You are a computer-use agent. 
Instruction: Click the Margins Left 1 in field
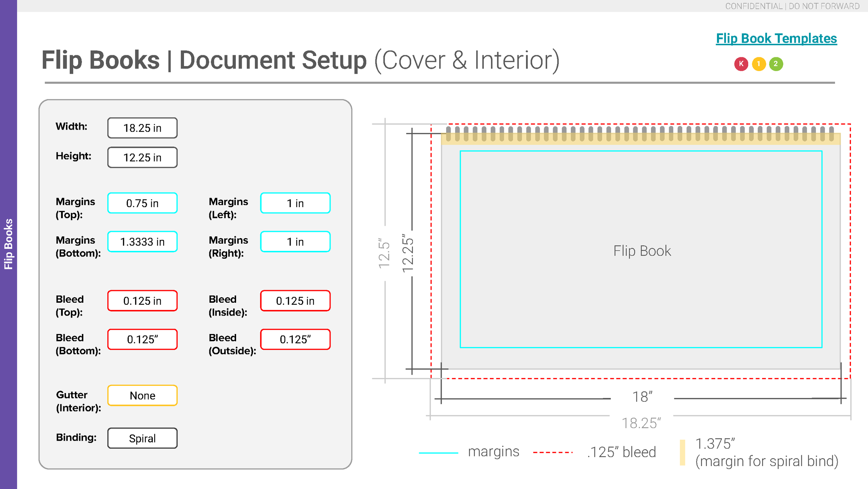[295, 203]
